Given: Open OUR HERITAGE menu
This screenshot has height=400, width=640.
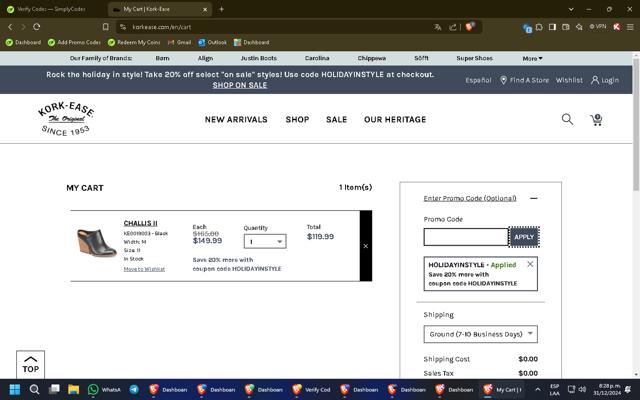Looking at the screenshot, I should point(395,120).
